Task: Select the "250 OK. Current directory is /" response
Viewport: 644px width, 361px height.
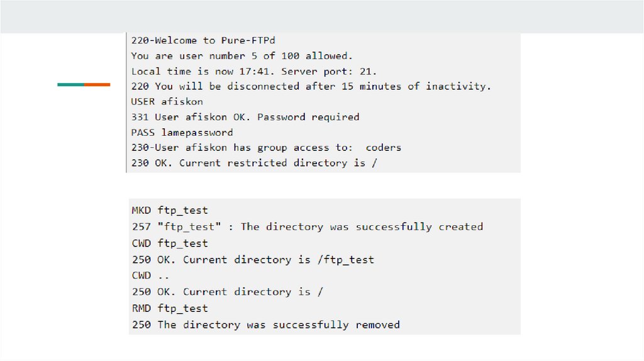Action: [x=226, y=292]
